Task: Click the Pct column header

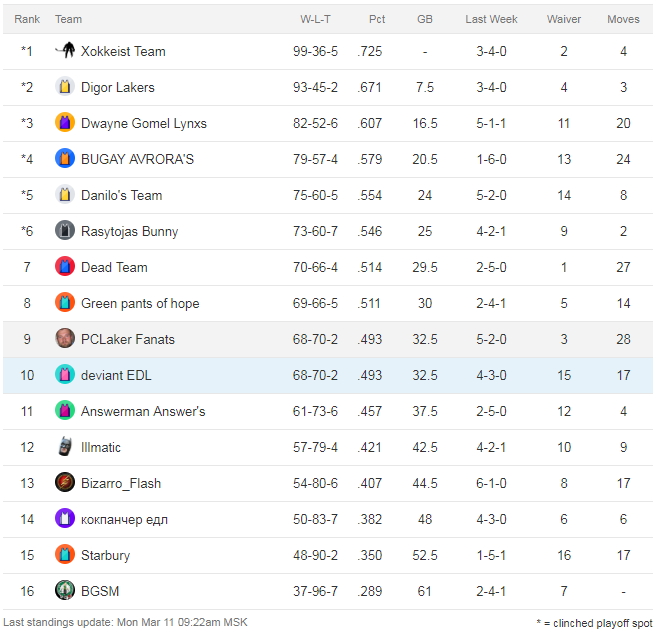Action: [x=377, y=19]
